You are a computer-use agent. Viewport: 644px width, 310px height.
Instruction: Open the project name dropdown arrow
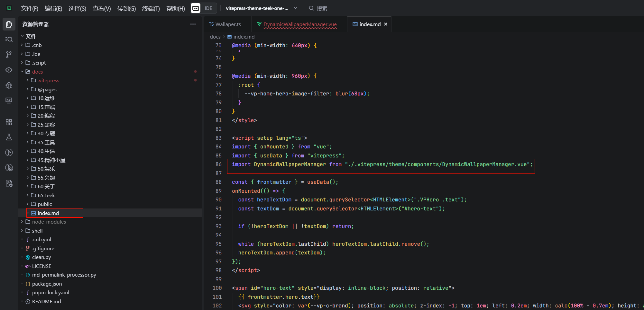296,8
